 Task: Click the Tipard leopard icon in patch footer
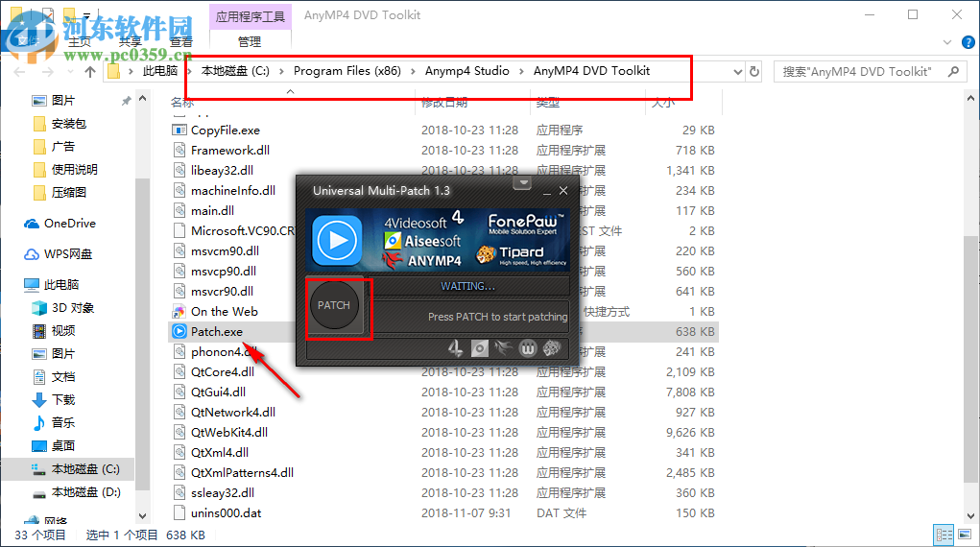[x=551, y=347]
